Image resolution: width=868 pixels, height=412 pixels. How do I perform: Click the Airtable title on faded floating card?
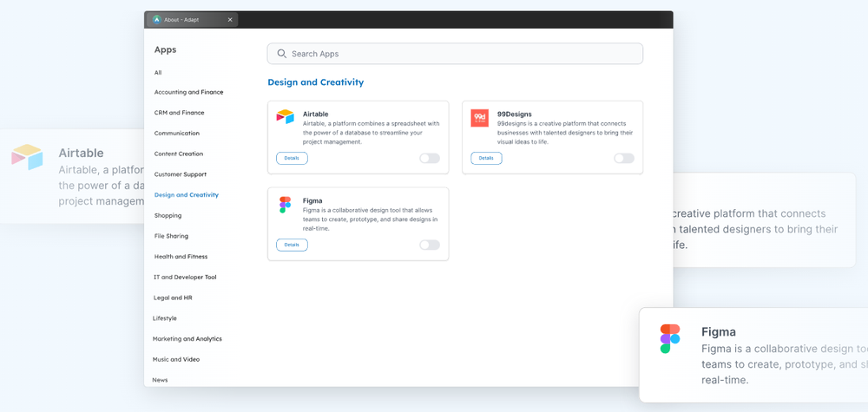81,154
